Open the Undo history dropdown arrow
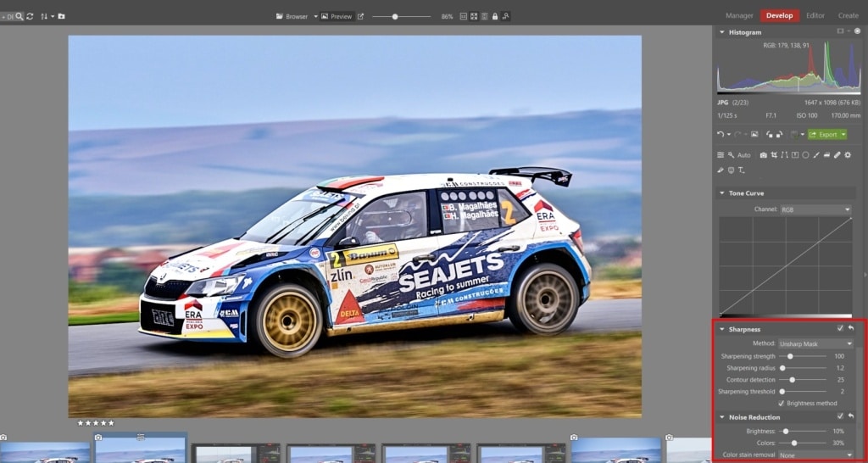The image size is (868, 463). (729, 135)
